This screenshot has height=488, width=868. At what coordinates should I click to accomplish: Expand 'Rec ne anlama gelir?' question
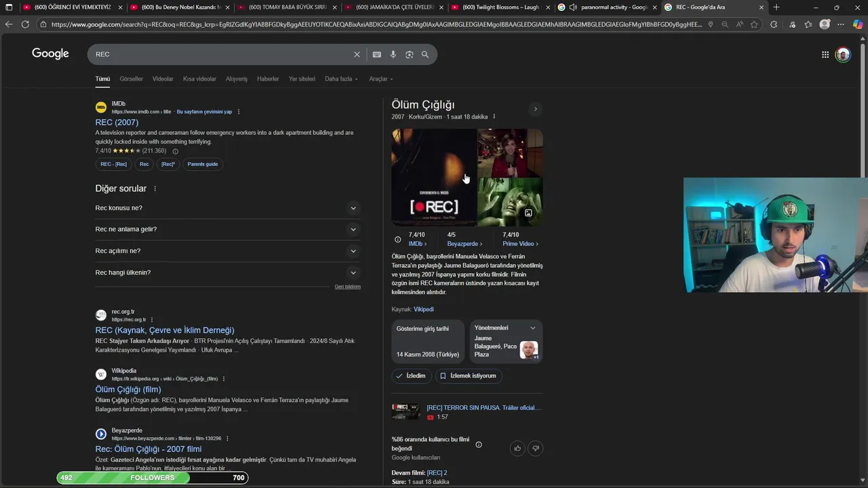[228, 229]
